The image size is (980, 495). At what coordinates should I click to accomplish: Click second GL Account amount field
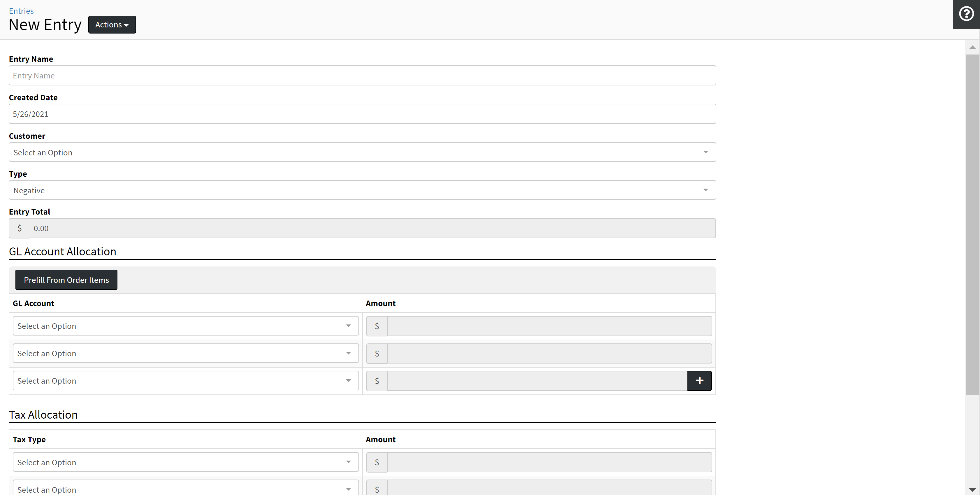(549, 353)
